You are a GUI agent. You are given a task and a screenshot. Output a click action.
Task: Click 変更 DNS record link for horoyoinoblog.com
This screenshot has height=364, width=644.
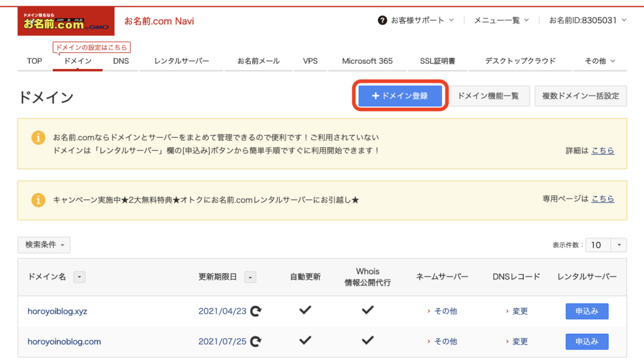520,341
